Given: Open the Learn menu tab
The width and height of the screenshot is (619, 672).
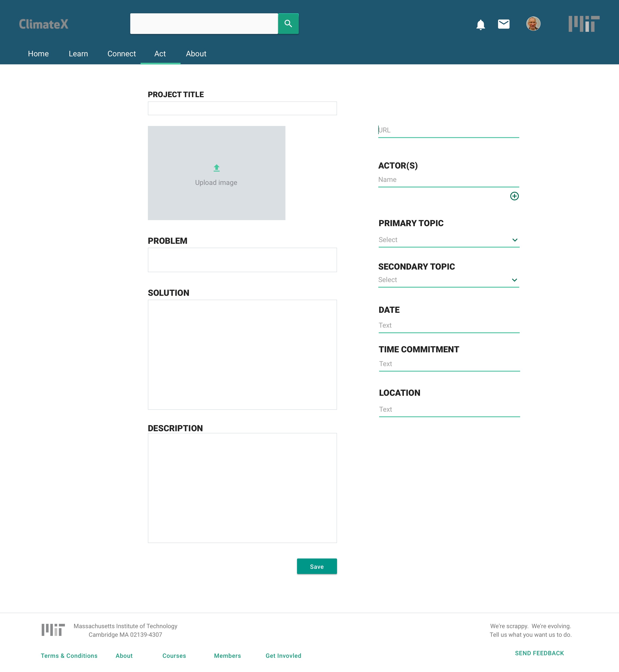Looking at the screenshot, I should (x=78, y=54).
